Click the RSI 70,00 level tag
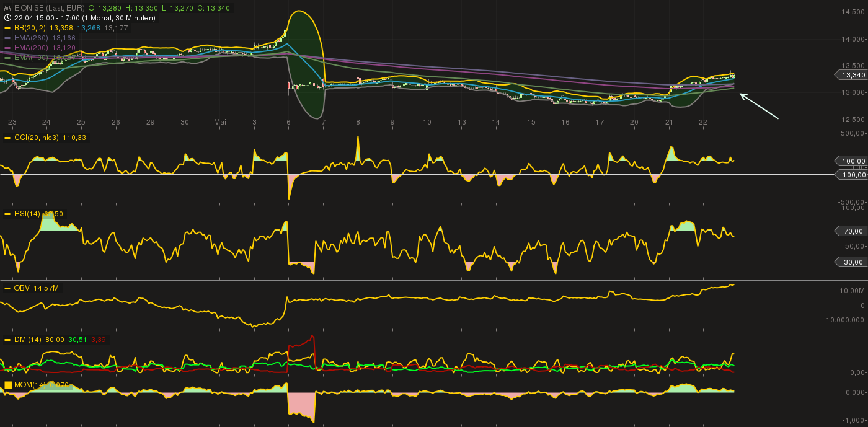Screen dimensions: 868x427 click(852, 231)
